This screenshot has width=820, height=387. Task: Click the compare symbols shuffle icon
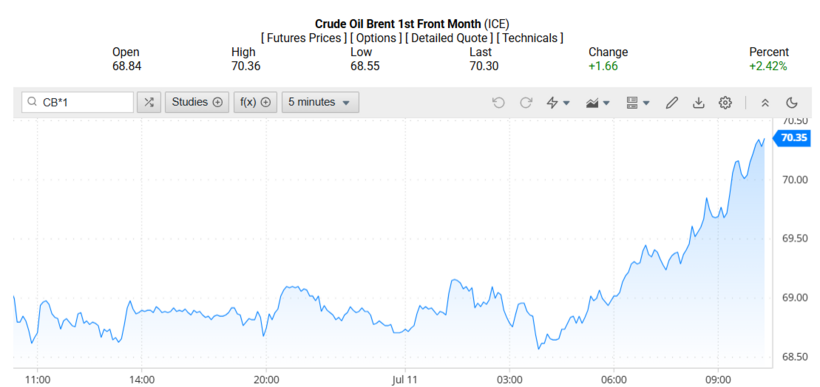[149, 103]
